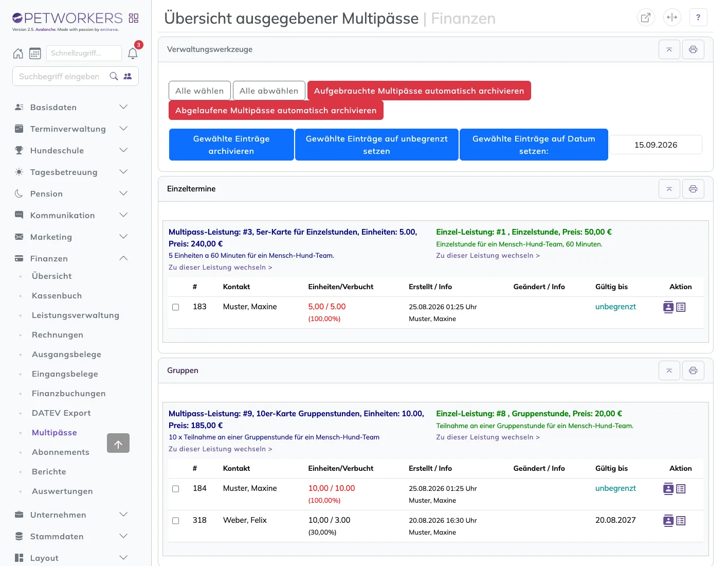
Task: Follow Zu dieser Leistung wechseln under Einzelstunde
Action: (x=488, y=256)
